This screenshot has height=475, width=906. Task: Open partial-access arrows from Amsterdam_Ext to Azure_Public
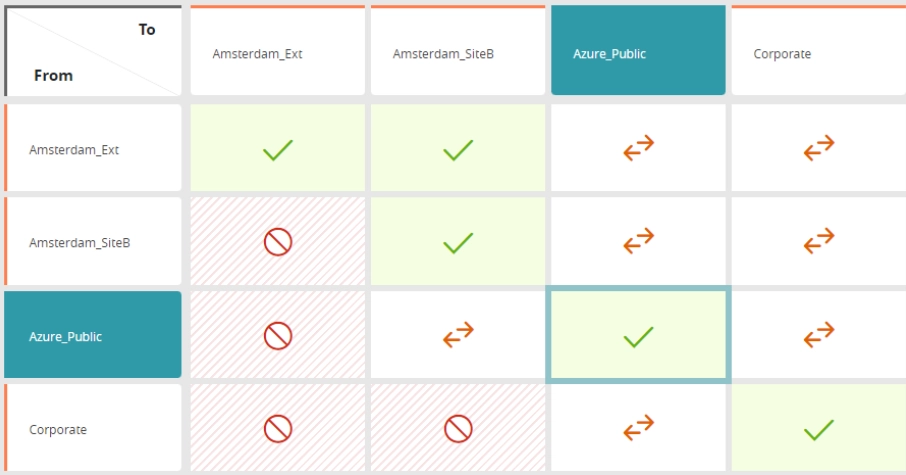tap(638, 148)
